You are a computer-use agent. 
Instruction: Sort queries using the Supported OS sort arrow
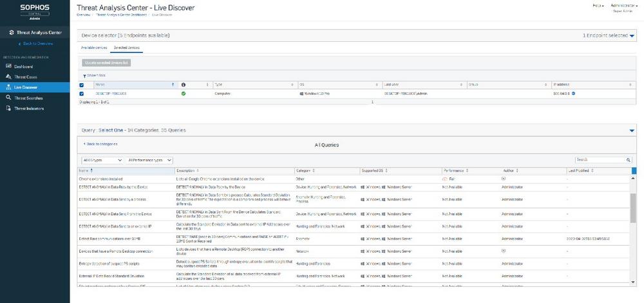386,170
